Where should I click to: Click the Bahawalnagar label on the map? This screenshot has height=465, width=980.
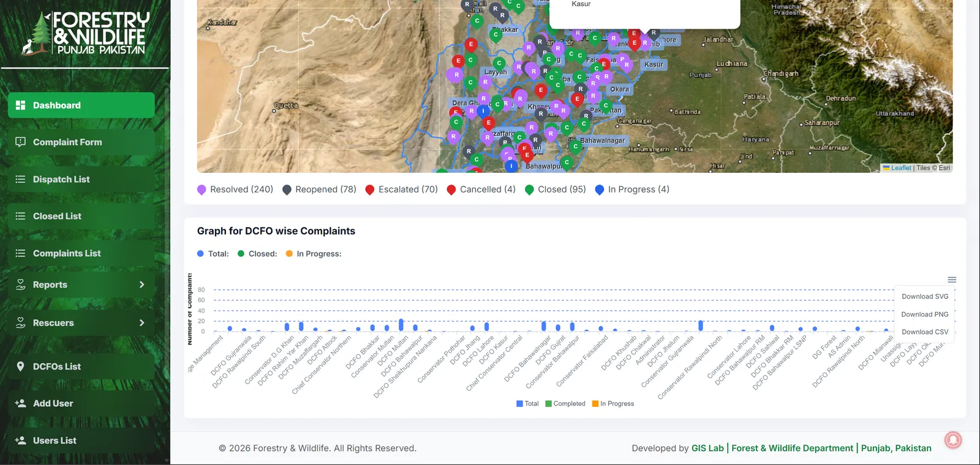point(603,141)
